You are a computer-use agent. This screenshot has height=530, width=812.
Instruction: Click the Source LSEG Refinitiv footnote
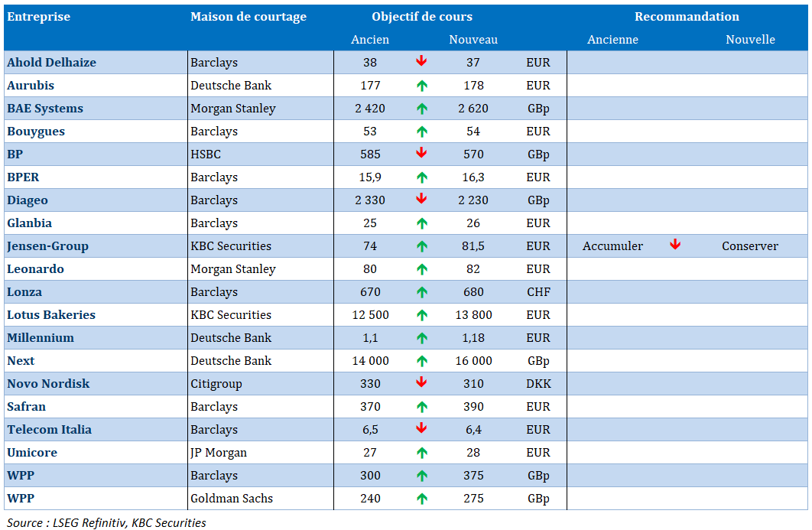click(106, 523)
